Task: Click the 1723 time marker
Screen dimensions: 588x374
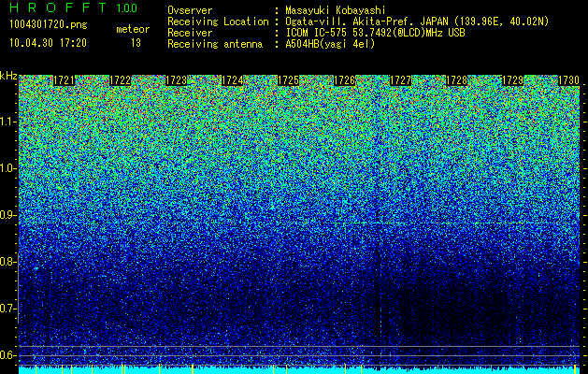Action: tap(177, 80)
